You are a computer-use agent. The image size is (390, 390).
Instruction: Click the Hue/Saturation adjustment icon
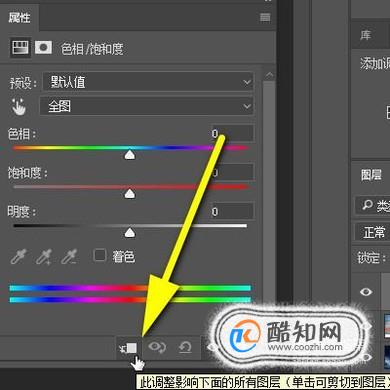[x=20, y=47]
